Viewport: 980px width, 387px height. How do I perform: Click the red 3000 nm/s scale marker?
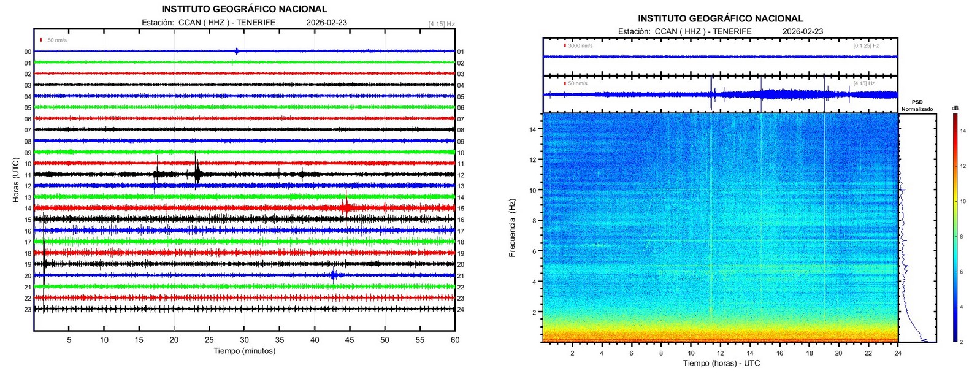pos(565,45)
